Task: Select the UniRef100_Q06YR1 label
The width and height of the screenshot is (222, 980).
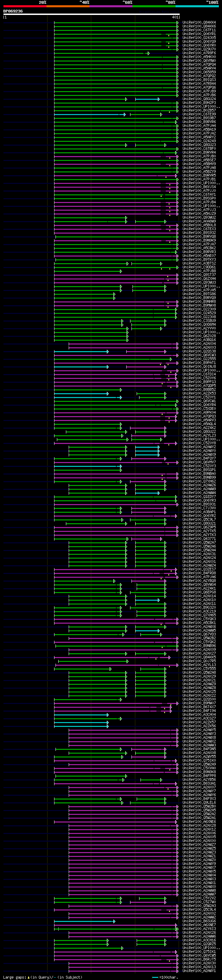Action: pos(199,34)
